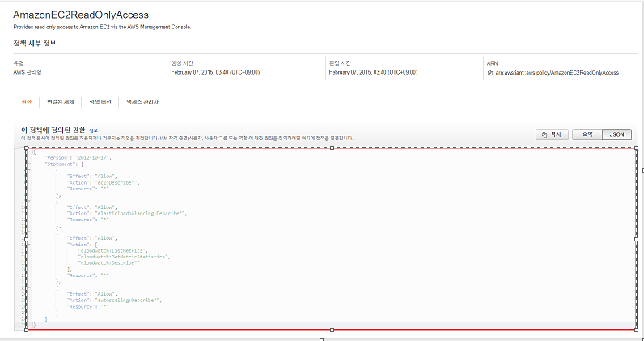This screenshot has width=644, height=341.
Task: Open the 정보 info link
Action: tap(94, 130)
